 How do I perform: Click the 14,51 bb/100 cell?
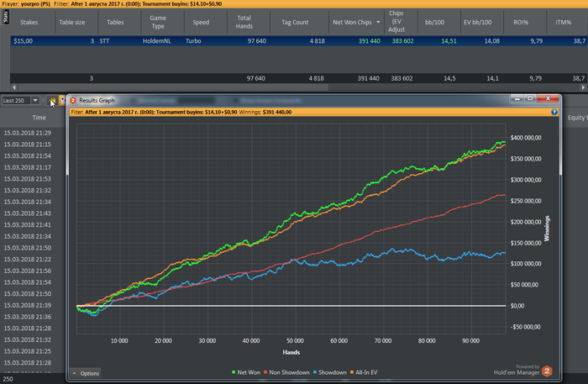pyautogui.click(x=449, y=41)
